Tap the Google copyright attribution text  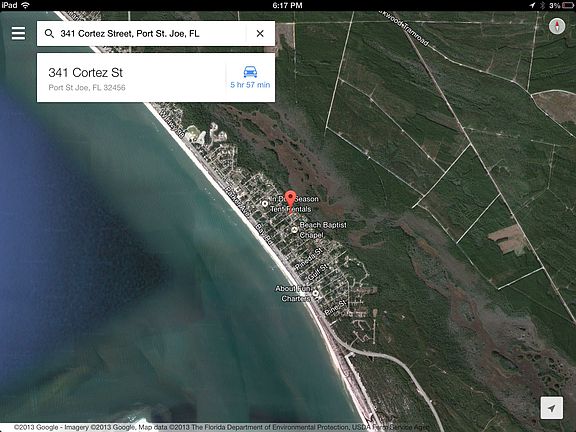click(222, 427)
